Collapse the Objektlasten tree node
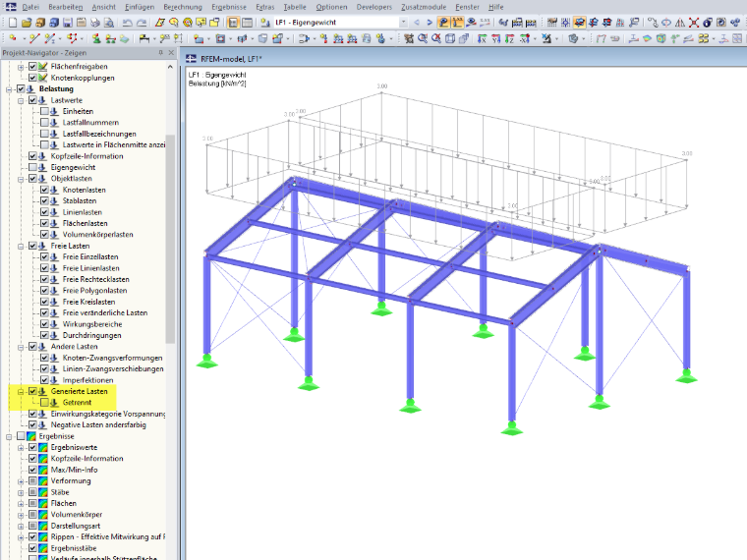The height and width of the screenshot is (560, 747). coord(21,179)
